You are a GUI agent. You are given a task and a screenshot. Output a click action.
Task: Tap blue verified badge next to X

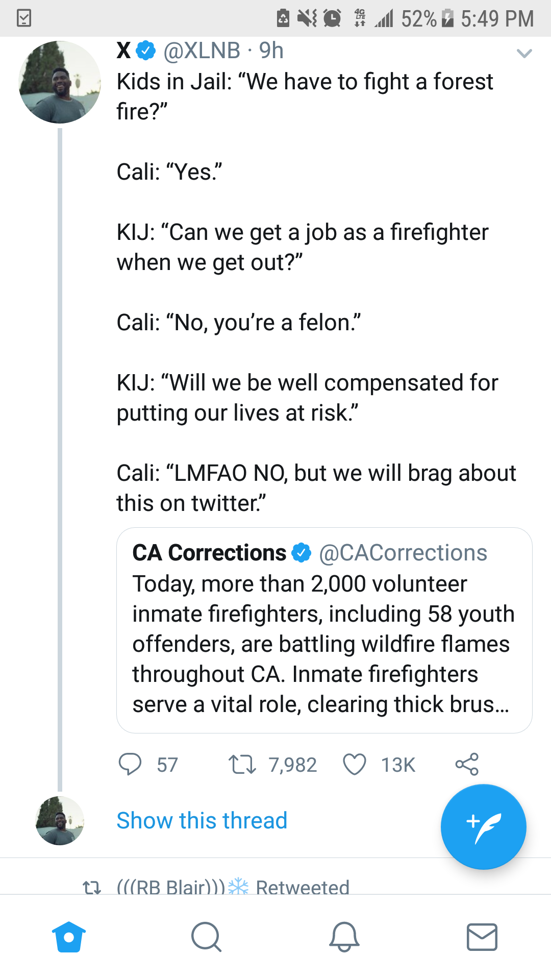(146, 50)
